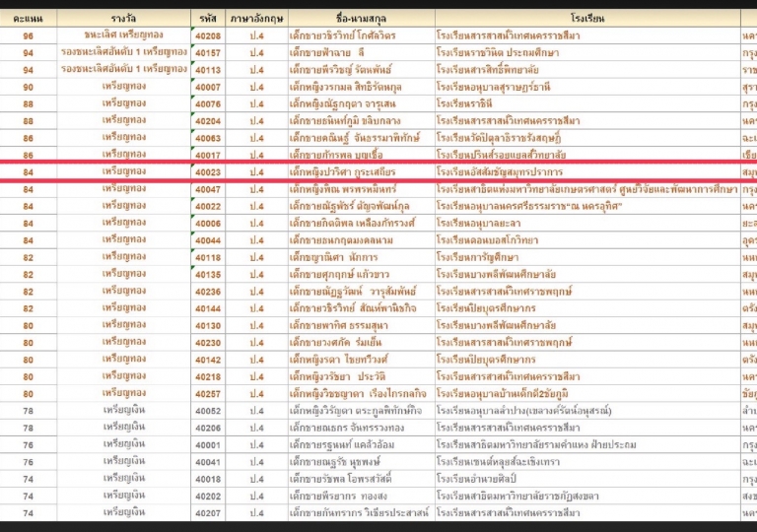Select code cell 40230
757x532 pixels.
208,343
